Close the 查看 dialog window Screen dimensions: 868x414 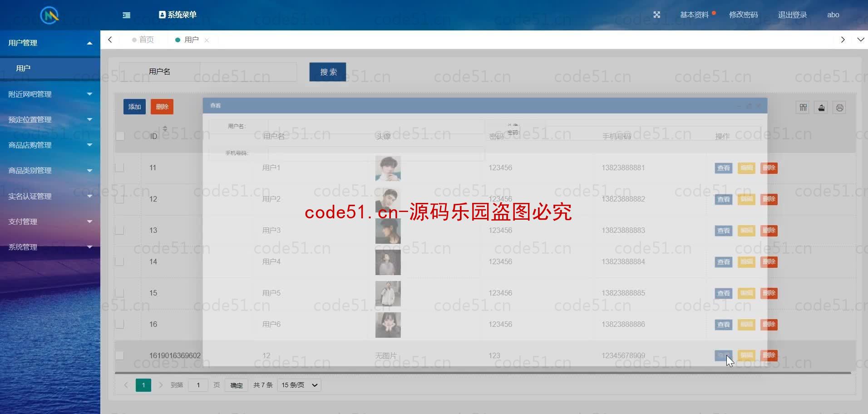point(759,106)
